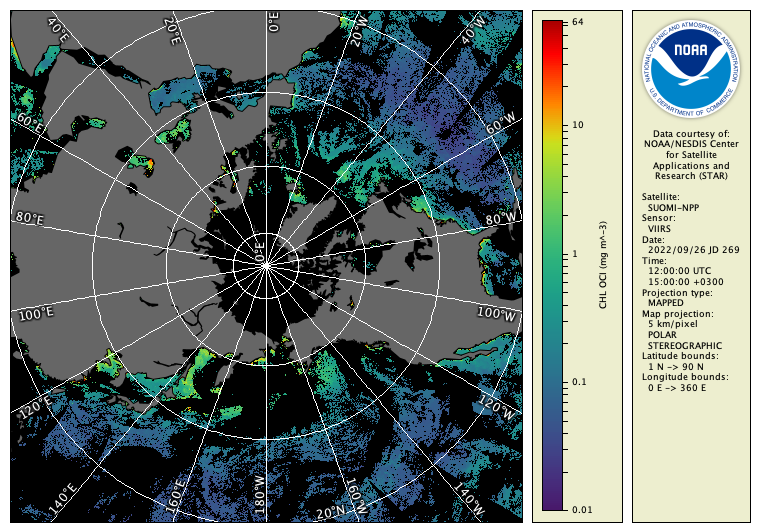760x532 pixels.
Task: Click the NOAA logo emblem
Action: [x=691, y=66]
